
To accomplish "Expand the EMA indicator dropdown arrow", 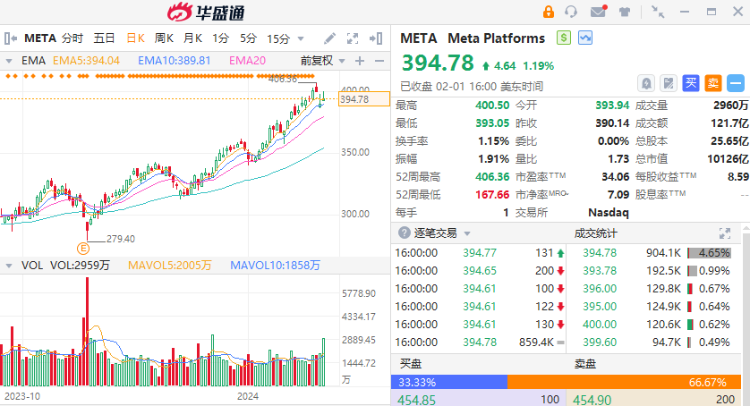I will 9,61.
